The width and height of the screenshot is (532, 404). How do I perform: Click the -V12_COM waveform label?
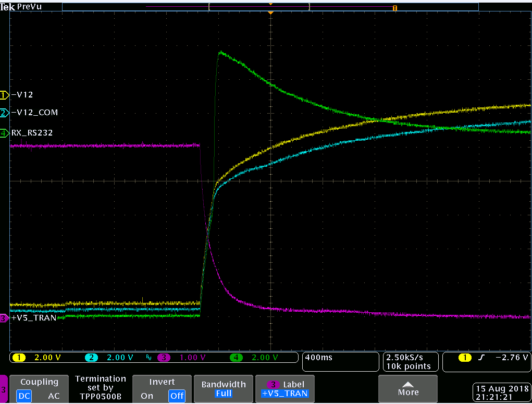coord(34,113)
